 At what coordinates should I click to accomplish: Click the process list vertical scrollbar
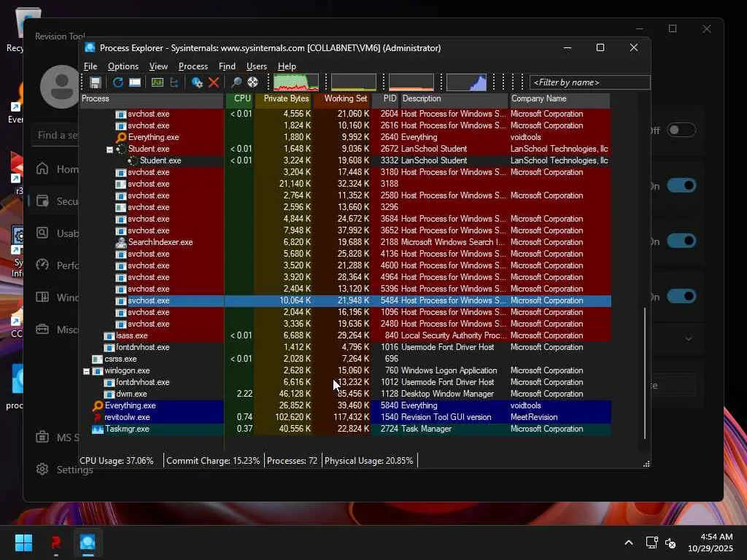tap(645, 373)
